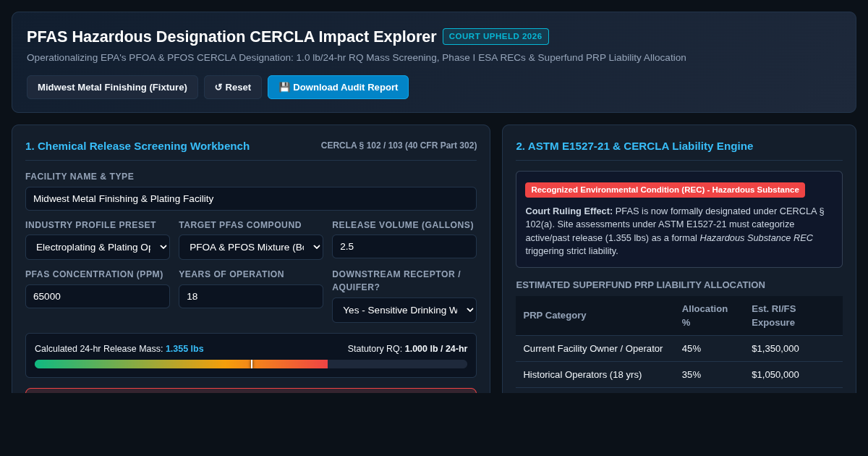
Task: Open the Downstream Receptor / Aquifer dropdown
Action: pyautogui.click(x=404, y=310)
